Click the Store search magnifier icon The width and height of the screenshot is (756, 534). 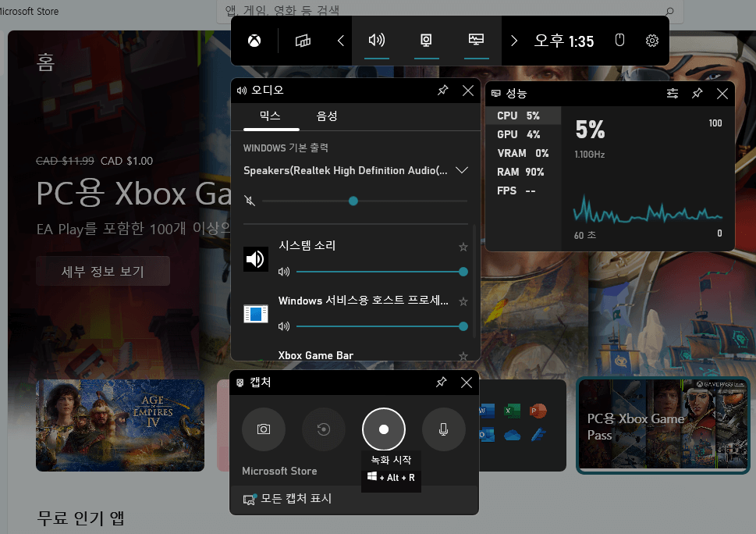(669, 11)
